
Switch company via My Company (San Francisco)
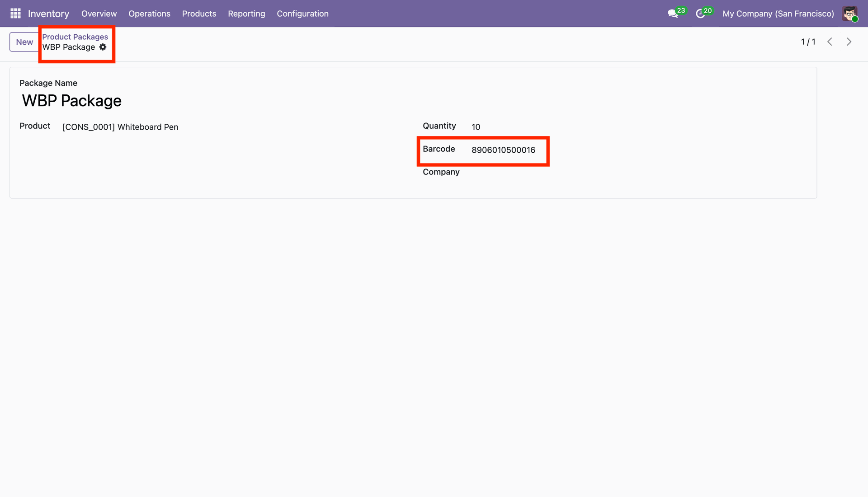(778, 14)
